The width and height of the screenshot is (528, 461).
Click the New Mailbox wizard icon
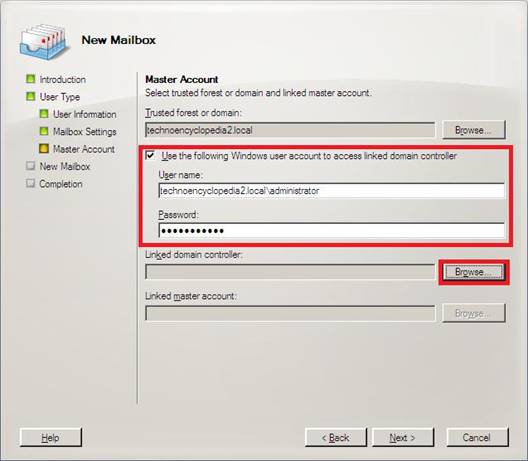pyautogui.click(x=44, y=41)
